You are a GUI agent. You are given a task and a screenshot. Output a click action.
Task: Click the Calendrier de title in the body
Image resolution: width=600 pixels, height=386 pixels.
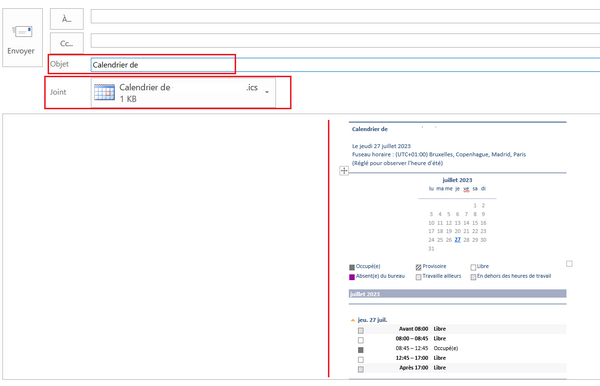coord(370,129)
